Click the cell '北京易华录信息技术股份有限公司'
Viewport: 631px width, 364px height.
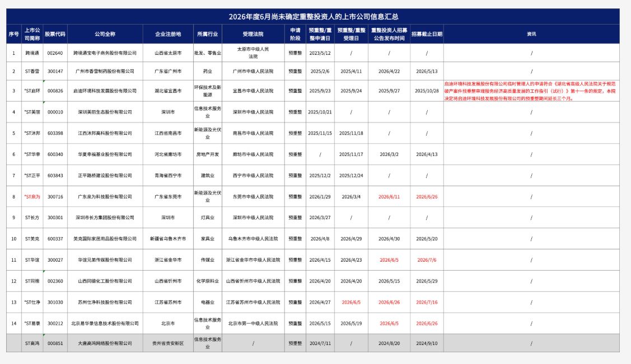[105, 323]
